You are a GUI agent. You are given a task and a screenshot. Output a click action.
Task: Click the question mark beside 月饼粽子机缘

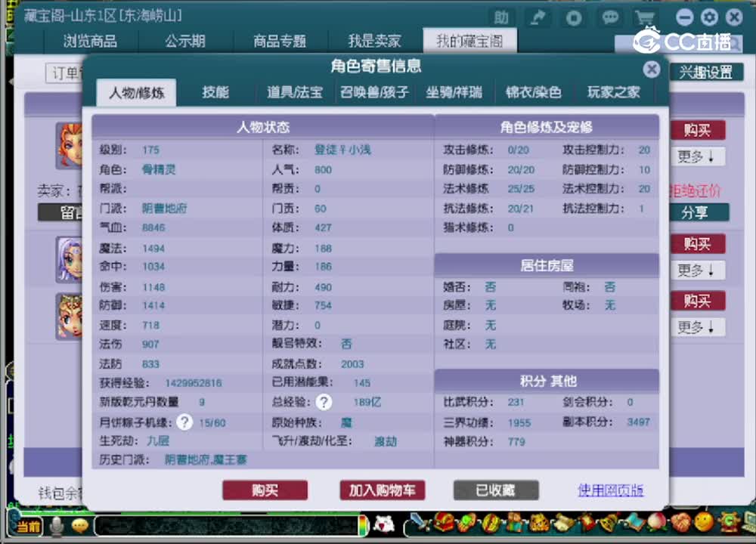tap(184, 422)
